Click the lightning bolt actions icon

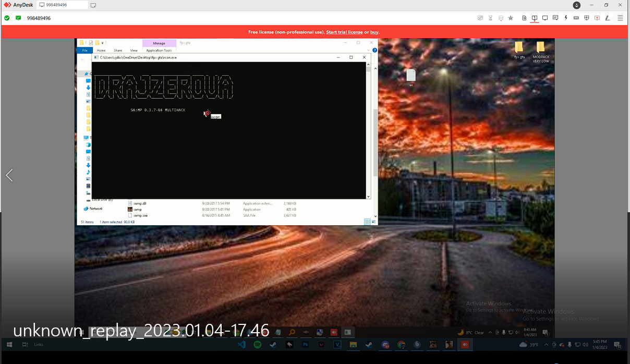(566, 18)
